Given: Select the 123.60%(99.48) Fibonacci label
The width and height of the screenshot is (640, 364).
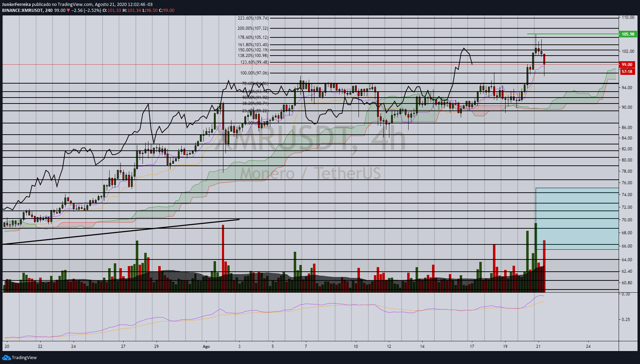Looking at the screenshot, I should tap(255, 62).
